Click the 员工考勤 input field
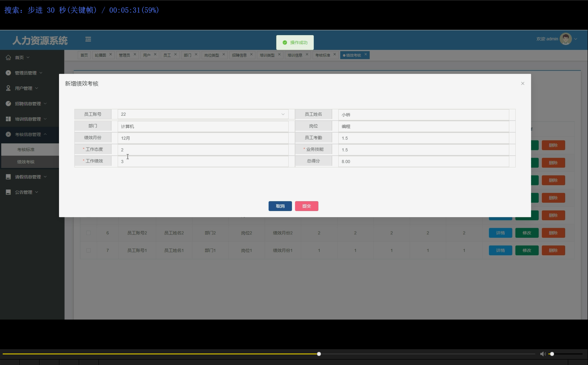Screen dimensions: 588x365 click(424, 138)
